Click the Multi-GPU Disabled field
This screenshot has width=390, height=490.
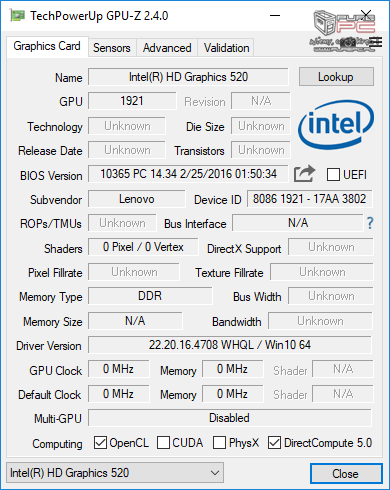click(230, 418)
